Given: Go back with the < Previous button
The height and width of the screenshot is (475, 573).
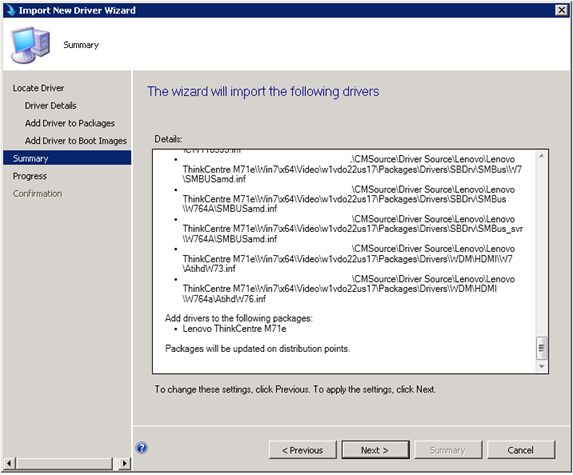Looking at the screenshot, I should tap(302, 450).
